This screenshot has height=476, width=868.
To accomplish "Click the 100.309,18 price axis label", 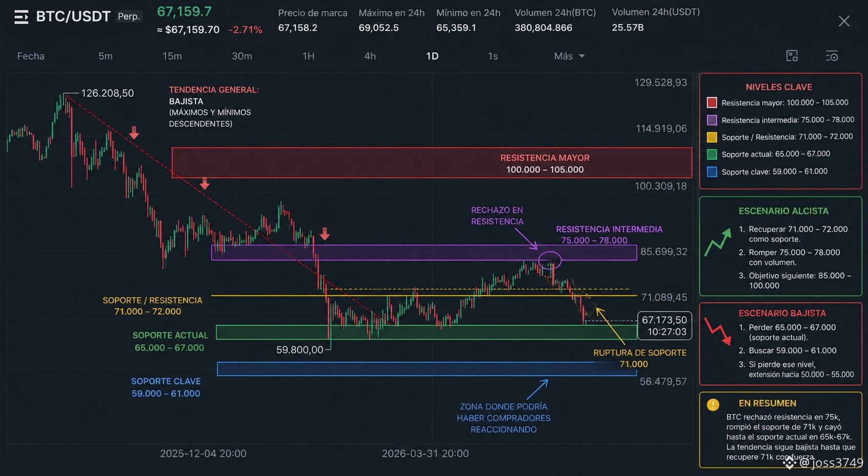I will click(x=661, y=186).
